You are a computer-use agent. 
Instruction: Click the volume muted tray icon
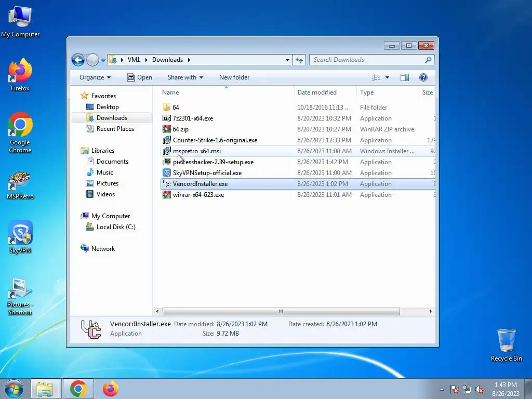click(x=480, y=390)
